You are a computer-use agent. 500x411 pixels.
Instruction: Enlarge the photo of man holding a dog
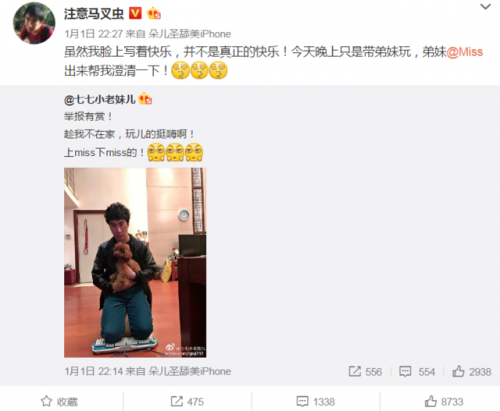click(135, 263)
